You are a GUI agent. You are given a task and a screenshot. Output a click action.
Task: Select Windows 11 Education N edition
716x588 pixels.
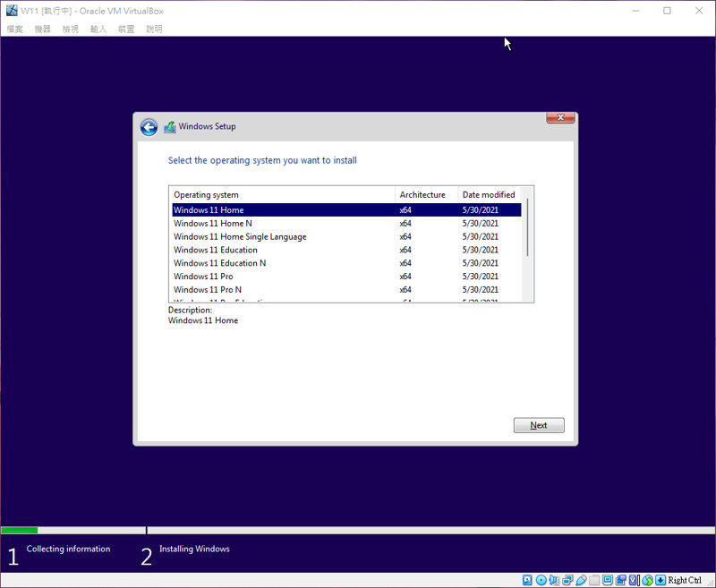pos(346,263)
